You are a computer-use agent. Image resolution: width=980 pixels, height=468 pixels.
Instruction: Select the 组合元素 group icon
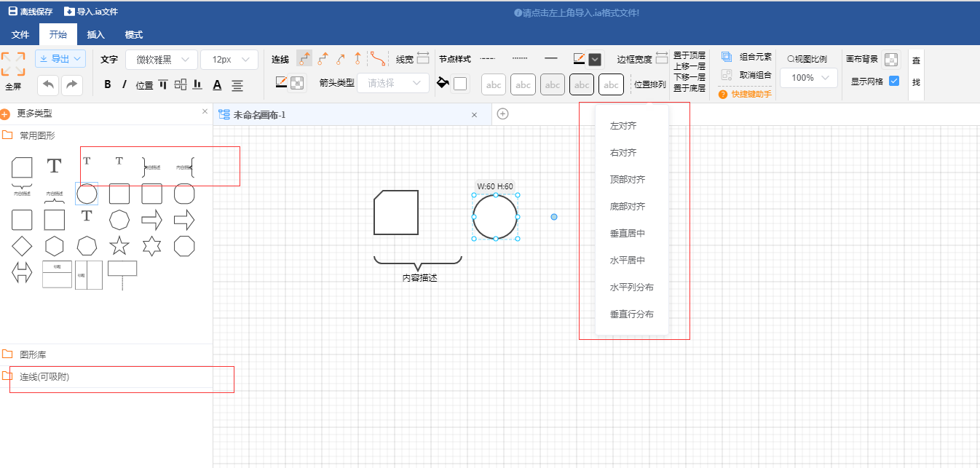726,55
